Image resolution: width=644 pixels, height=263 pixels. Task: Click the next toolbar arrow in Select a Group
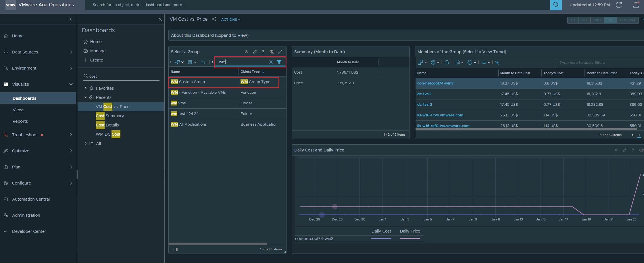click(213, 62)
